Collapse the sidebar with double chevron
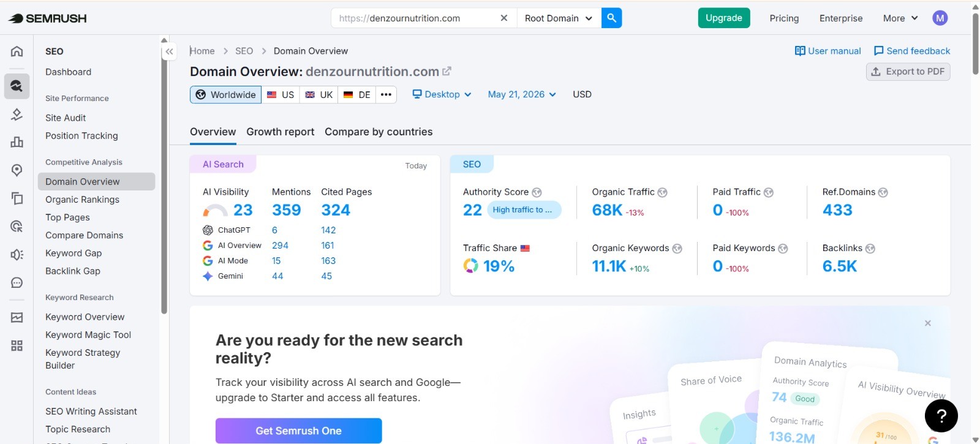This screenshot has width=980, height=444. [x=170, y=51]
